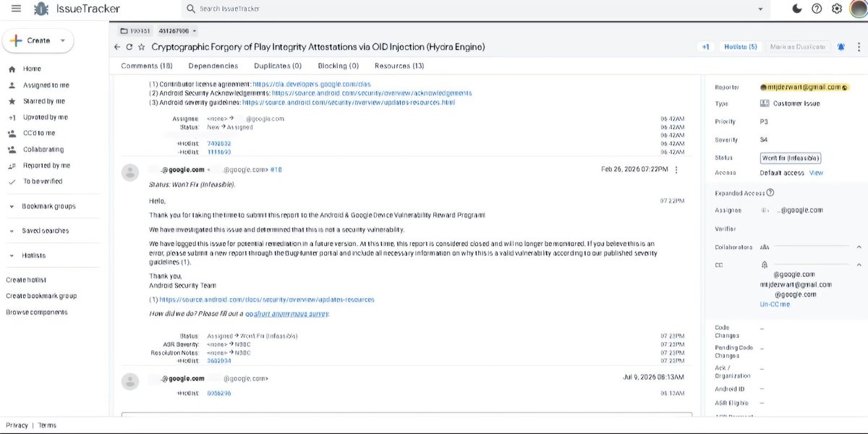This screenshot has width=868, height=434.
Task: Click Jul 9 comment author avatar
Action: point(130,381)
